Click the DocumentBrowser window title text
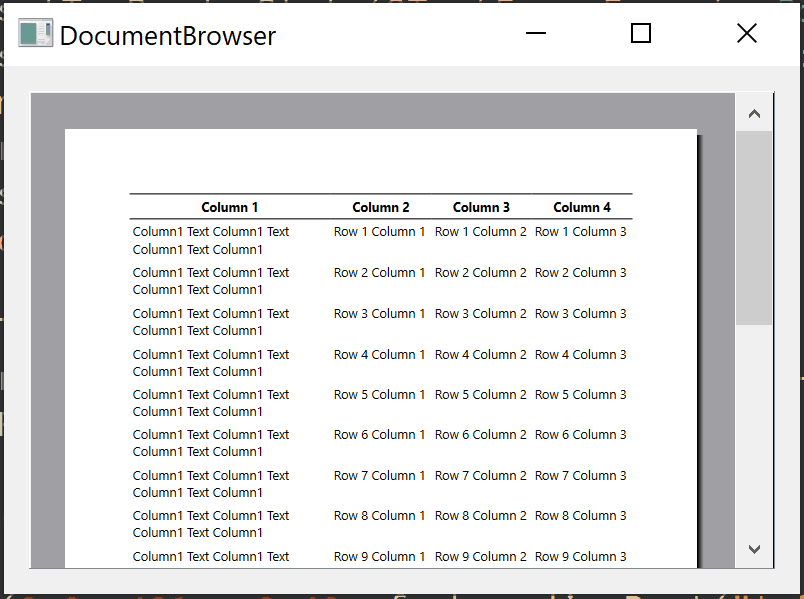 point(168,36)
